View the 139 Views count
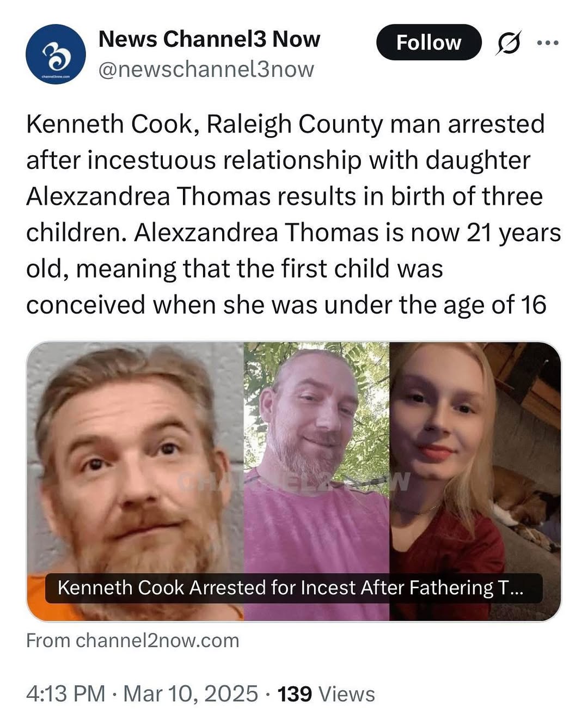588x724 pixels. [326, 693]
